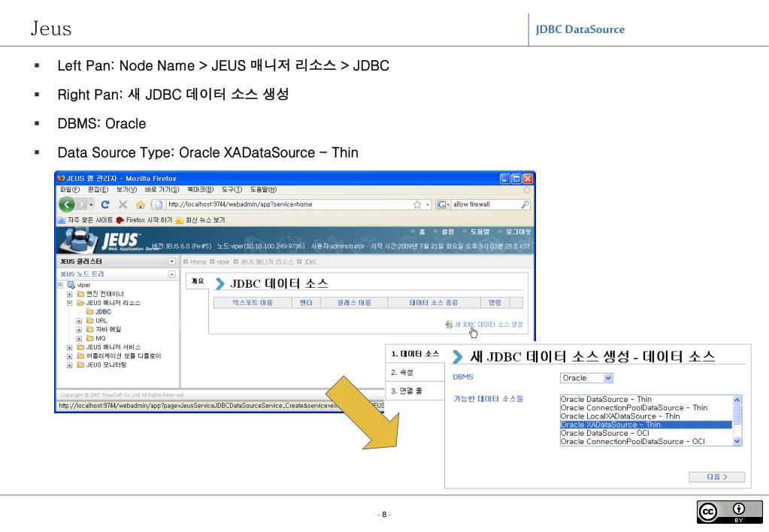Viewport: 769px width, 532px height.
Task: Open the 도움말(H) menu
Action: [263, 190]
